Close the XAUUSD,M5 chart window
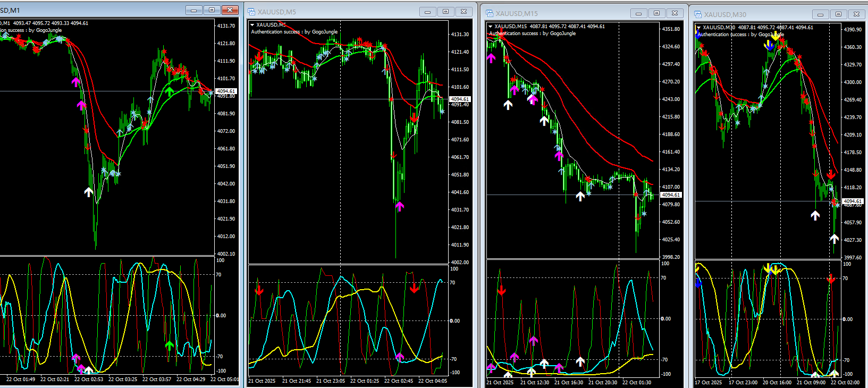 pos(464,12)
